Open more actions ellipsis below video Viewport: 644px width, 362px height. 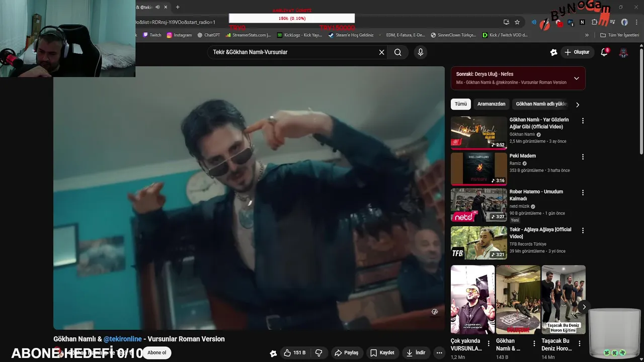439,353
